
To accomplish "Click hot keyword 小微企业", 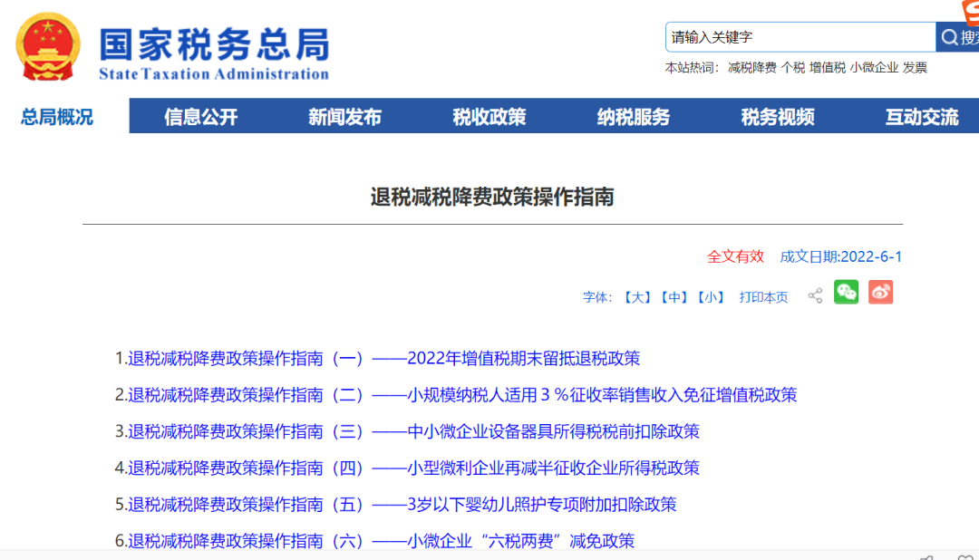I will pyautogui.click(x=874, y=67).
